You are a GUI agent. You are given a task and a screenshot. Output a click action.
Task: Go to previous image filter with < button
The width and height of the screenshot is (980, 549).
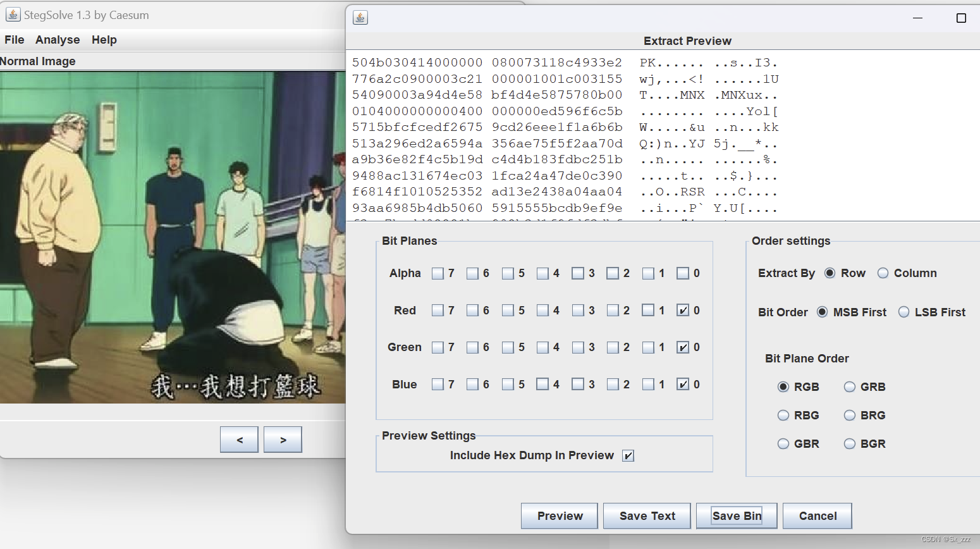[239, 440]
